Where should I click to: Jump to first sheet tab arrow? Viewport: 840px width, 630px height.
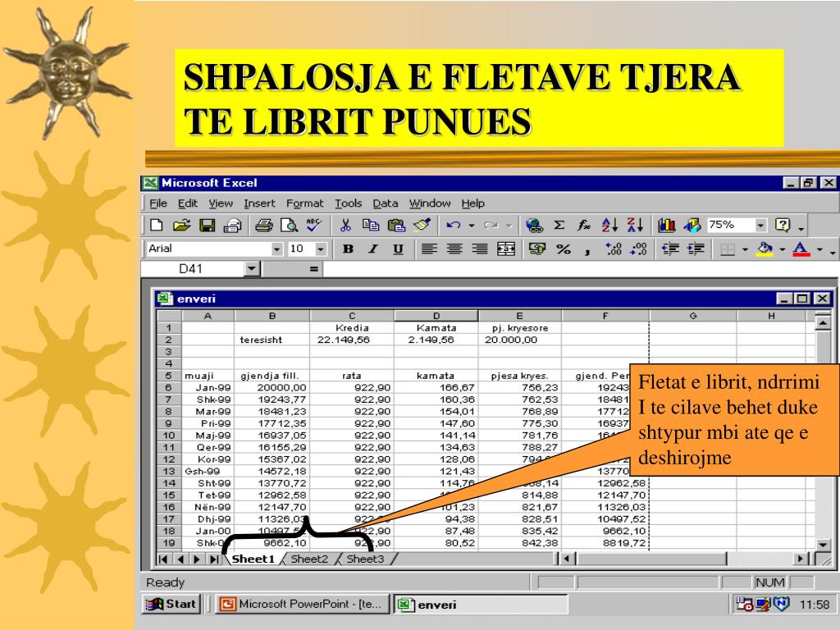[x=163, y=559]
